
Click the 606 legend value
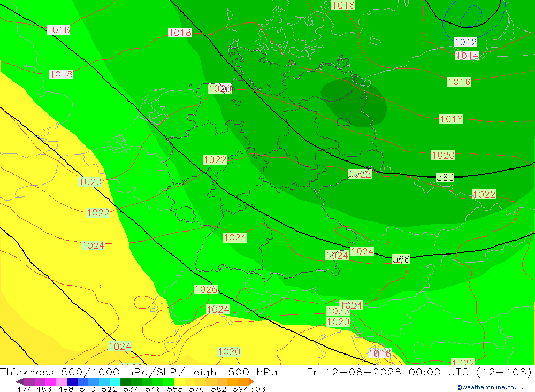point(258,389)
